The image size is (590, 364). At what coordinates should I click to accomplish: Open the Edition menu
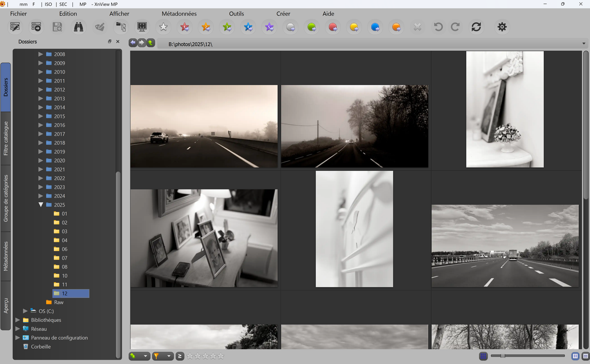click(x=68, y=14)
